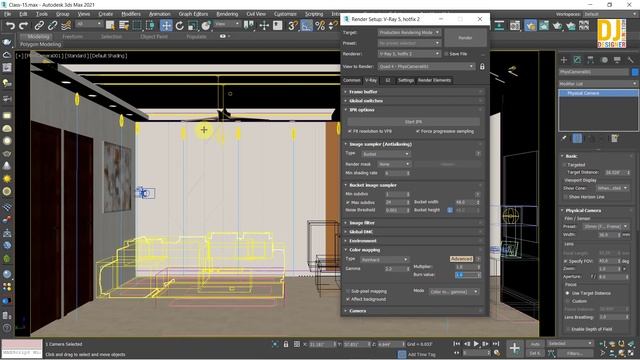Toggle the Percent Snap icon
Screen dimensions: 640x360
(320, 26)
